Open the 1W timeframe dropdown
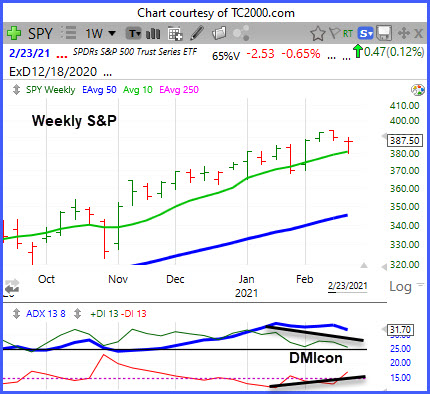This screenshot has height=394, width=430. (100, 34)
